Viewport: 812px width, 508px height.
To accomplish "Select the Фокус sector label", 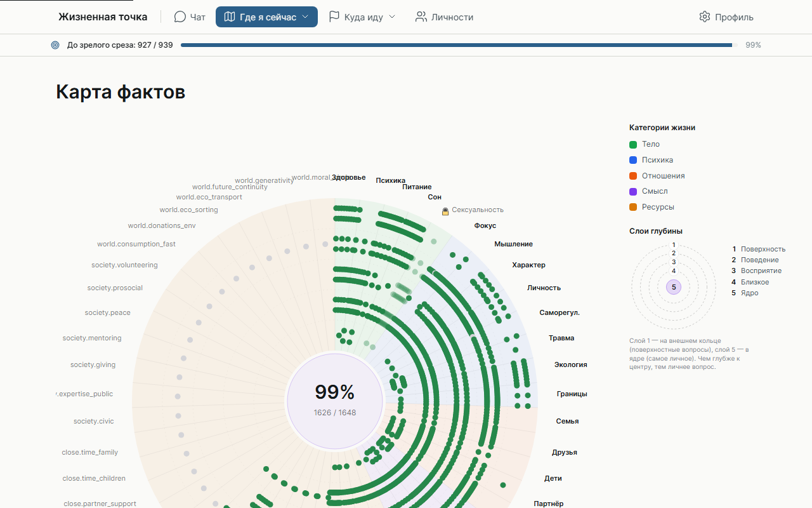I will click(x=485, y=225).
